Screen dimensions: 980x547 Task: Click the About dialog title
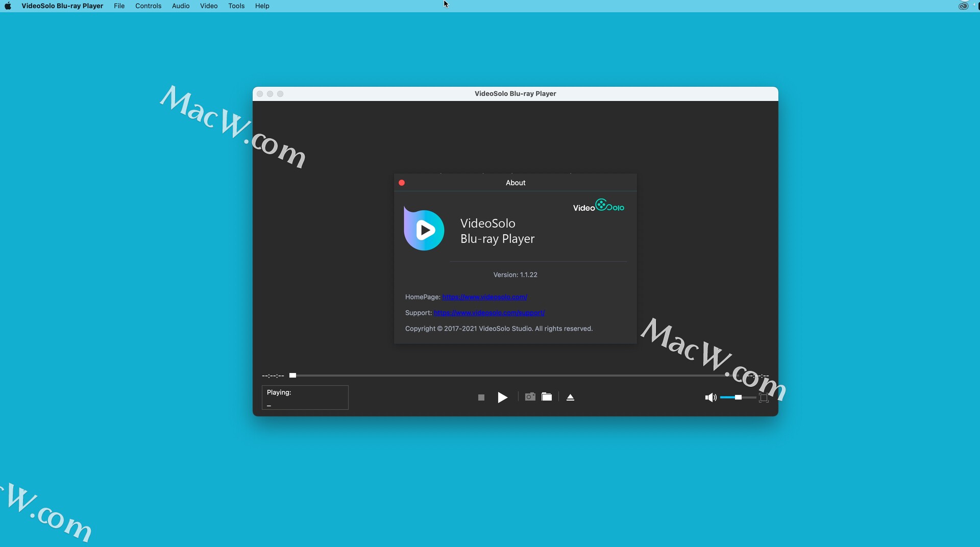tap(516, 183)
